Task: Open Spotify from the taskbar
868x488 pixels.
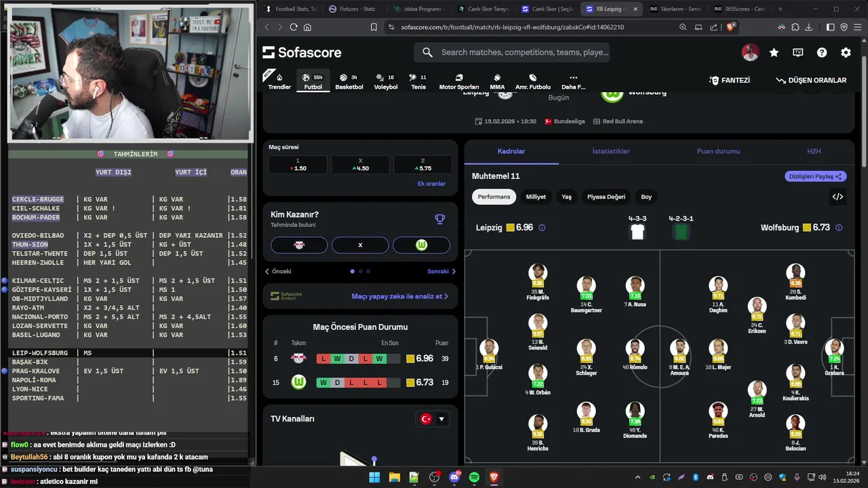Action: [x=474, y=477]
